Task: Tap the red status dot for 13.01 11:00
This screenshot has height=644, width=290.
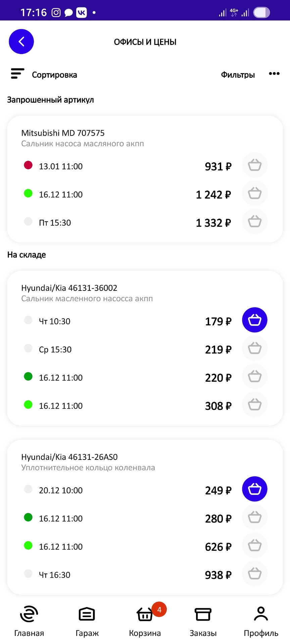Action: click(28, 165)
